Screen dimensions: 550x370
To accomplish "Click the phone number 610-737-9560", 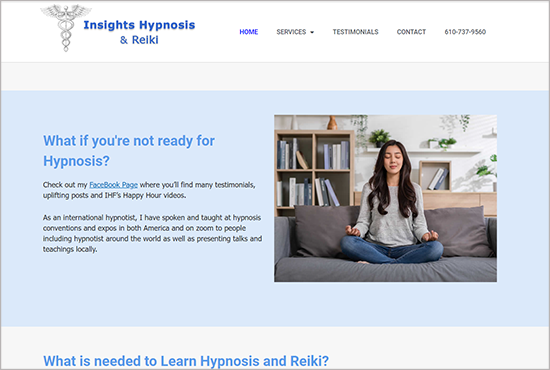I will (x=465, y=32).
